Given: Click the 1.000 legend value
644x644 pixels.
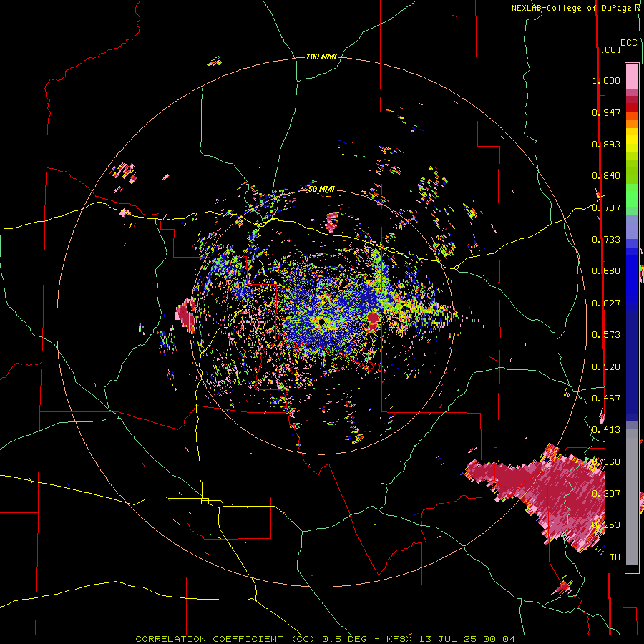Looking at the screenshot, I should (606, 80).
